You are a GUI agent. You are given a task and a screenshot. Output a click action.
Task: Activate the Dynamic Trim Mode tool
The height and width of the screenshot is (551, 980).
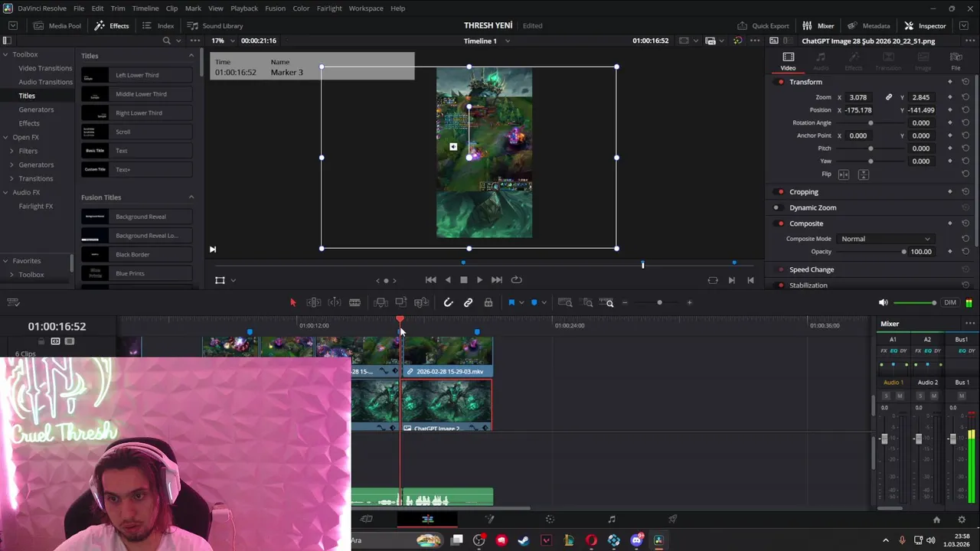click(335, 302)
